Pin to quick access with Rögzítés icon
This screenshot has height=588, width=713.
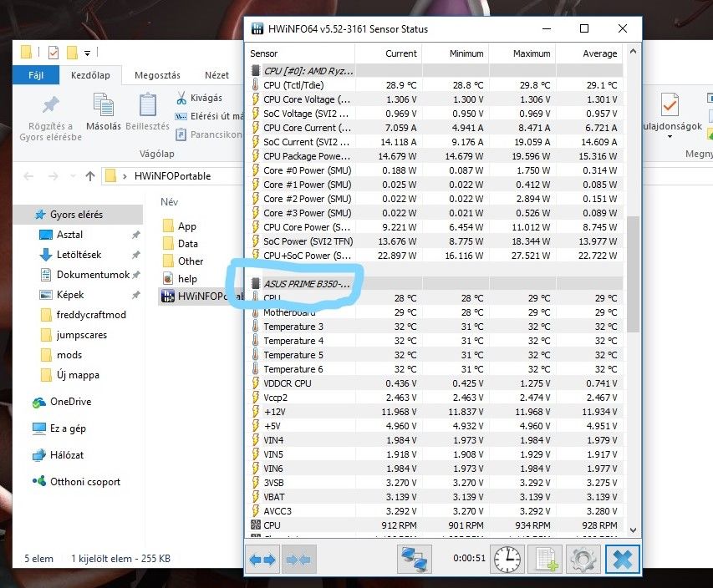pos(50,105)
